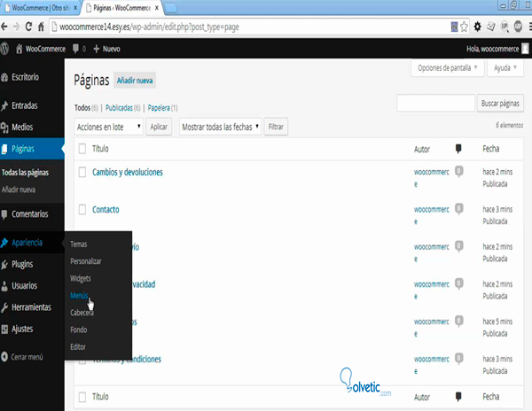This screenshot has height=411, width=532.
Task: Open Añadir nueva in Páginas submenu
Action: click(x=19, y=190)
